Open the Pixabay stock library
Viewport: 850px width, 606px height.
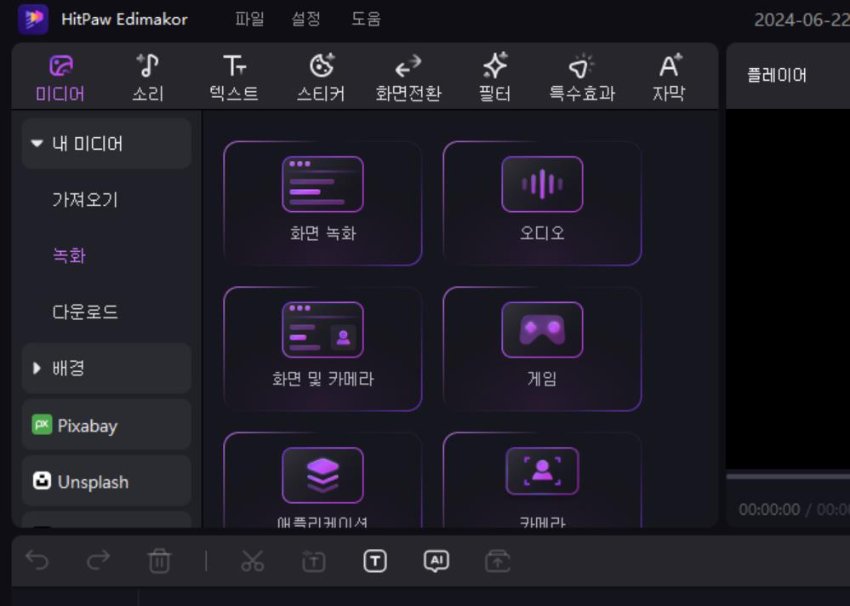[x=106, y=425]
